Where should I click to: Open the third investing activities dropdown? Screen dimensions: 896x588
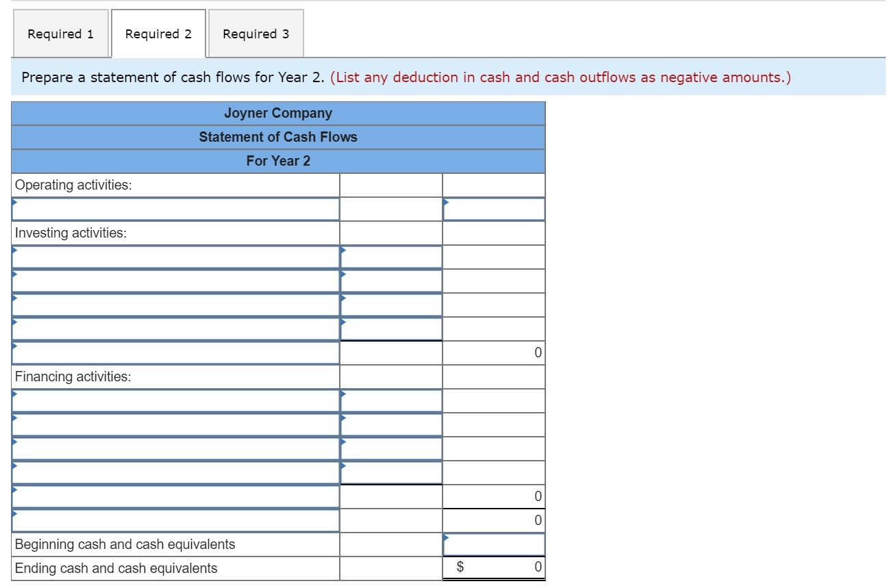[x=175, y=304]
